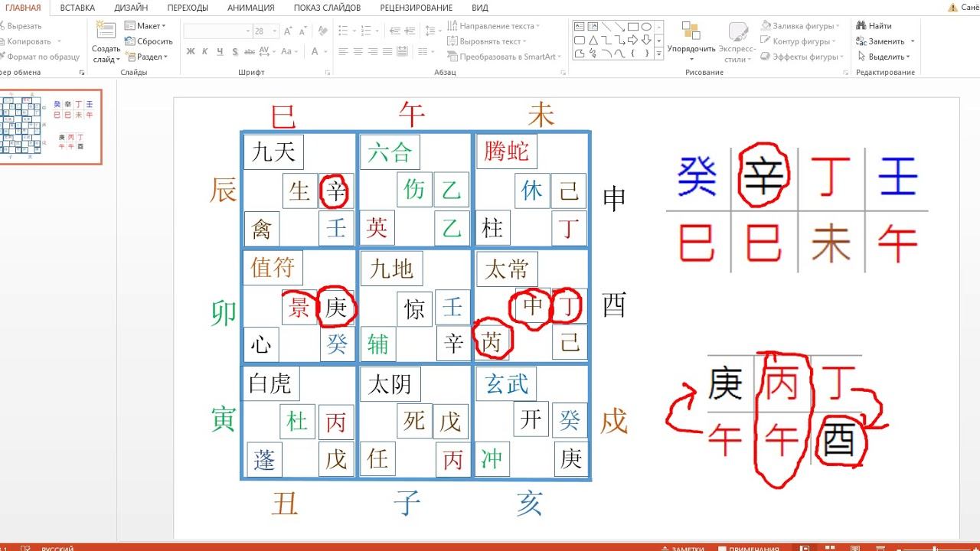Select the text box shape icon

(580, 27)
